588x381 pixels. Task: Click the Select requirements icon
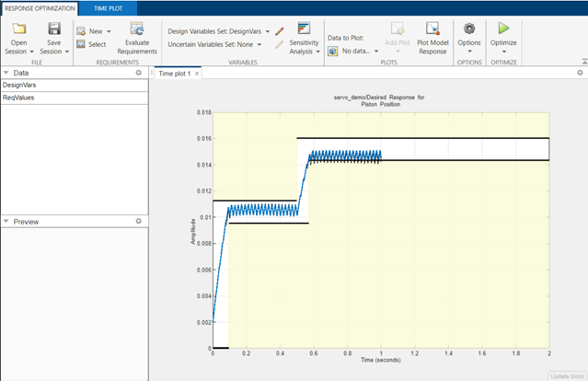[x=91, y=44]
